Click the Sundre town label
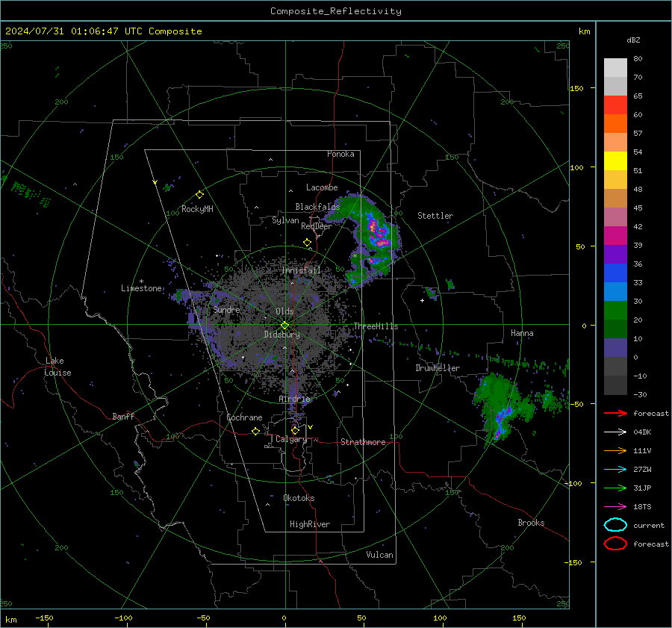The width and height of the screenshot is (672, 628). click(226, 309)
